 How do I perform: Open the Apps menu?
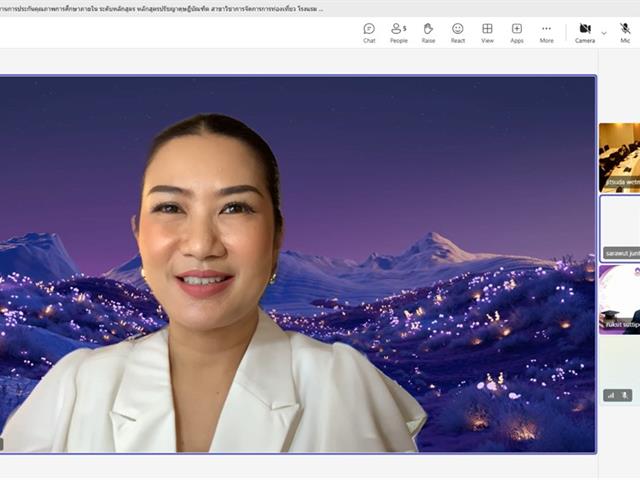pos(517,33)
